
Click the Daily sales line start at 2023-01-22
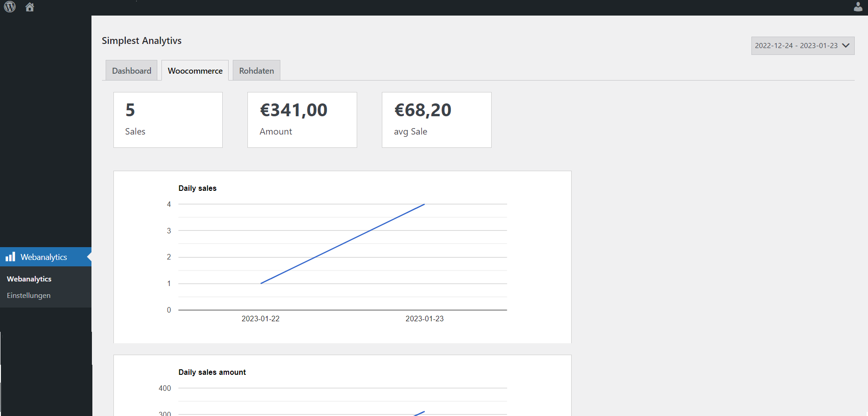click(261, 283)
